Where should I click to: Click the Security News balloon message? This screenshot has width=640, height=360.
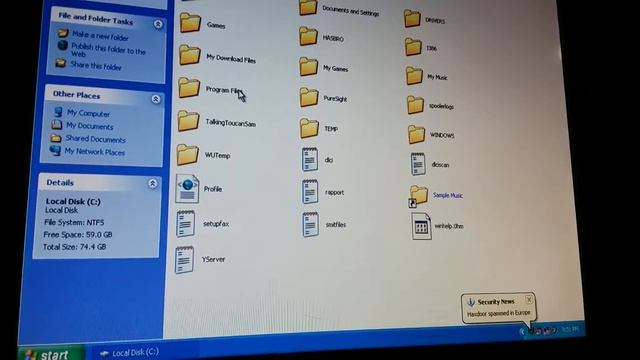click(x=498, y=313)
